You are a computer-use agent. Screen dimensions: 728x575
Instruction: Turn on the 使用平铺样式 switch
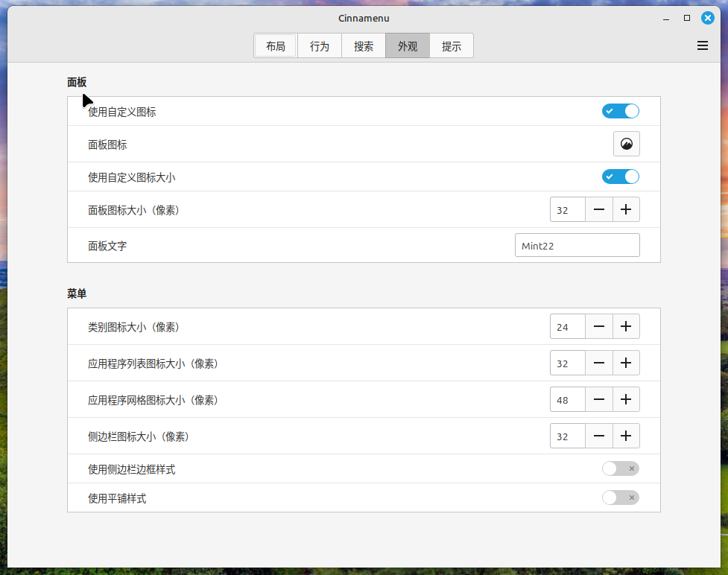620,498
